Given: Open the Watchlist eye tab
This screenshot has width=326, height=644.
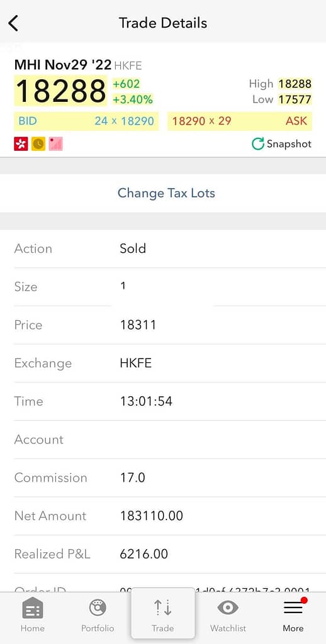Looking at the screenshot, I should (228, 615).
